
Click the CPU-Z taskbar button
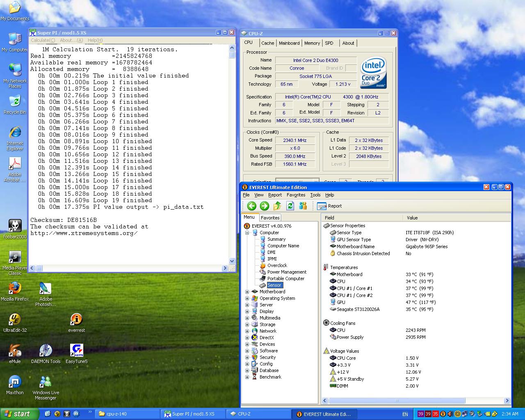coord(258,414)
